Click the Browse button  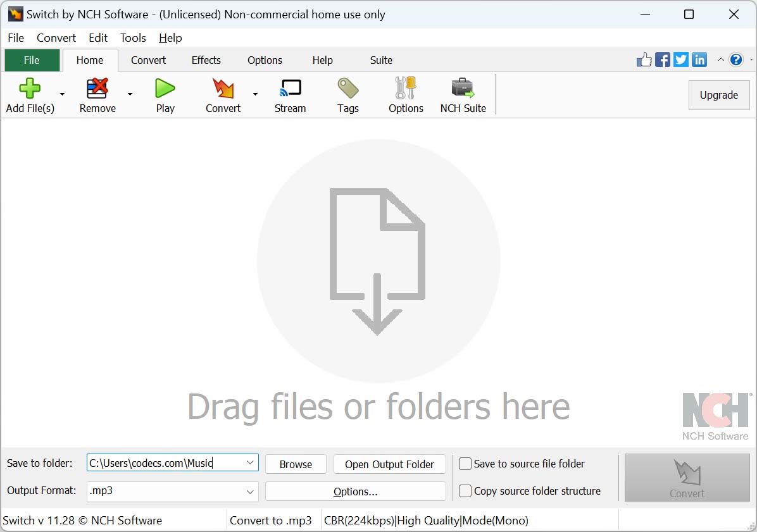click(x=296, y=464)
